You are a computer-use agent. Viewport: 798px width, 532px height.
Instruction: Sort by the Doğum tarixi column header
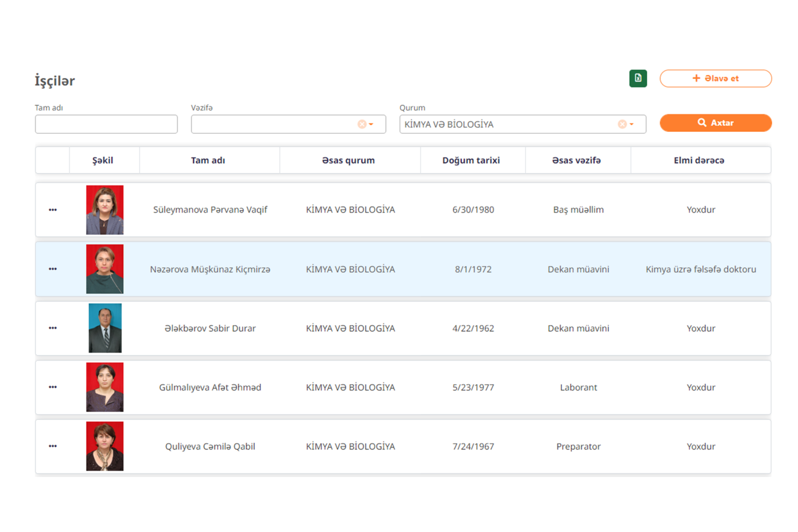click(471, 160)
